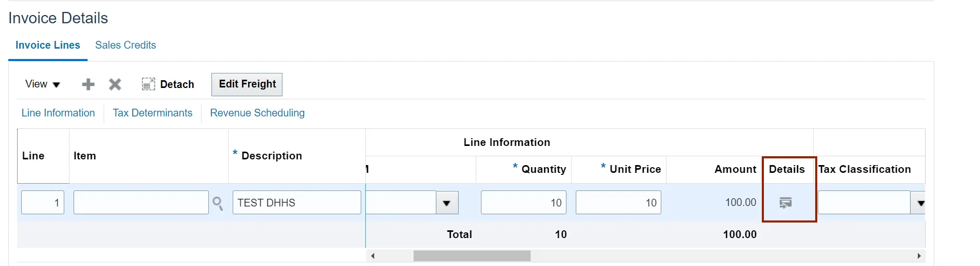Open the Revenue Scheduling link
Image resolution: width=980 pixels, height=266 pixels.
[257, 113]
